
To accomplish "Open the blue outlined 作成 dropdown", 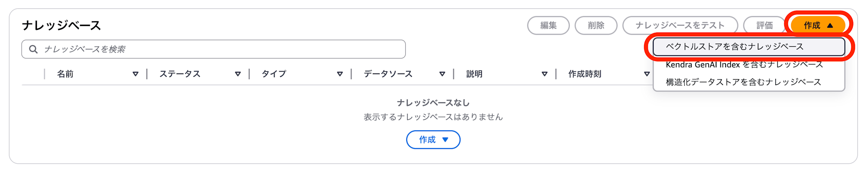I will point(433,140).
